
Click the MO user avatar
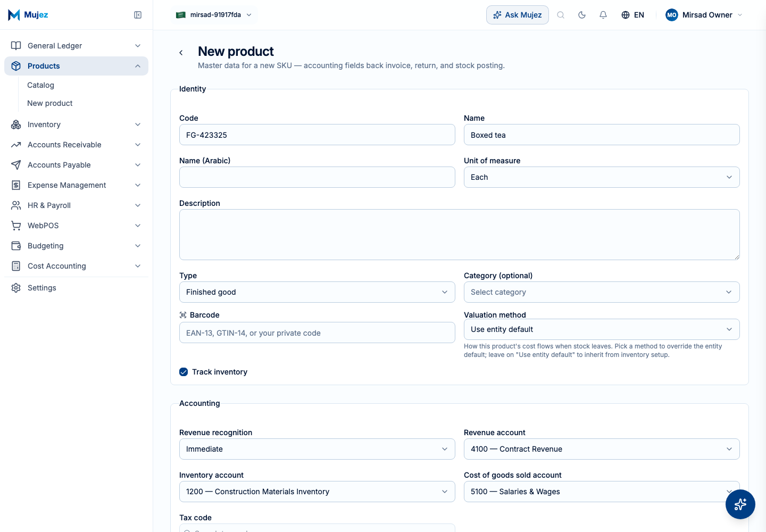pyautogui.click(x=672, y=15)
